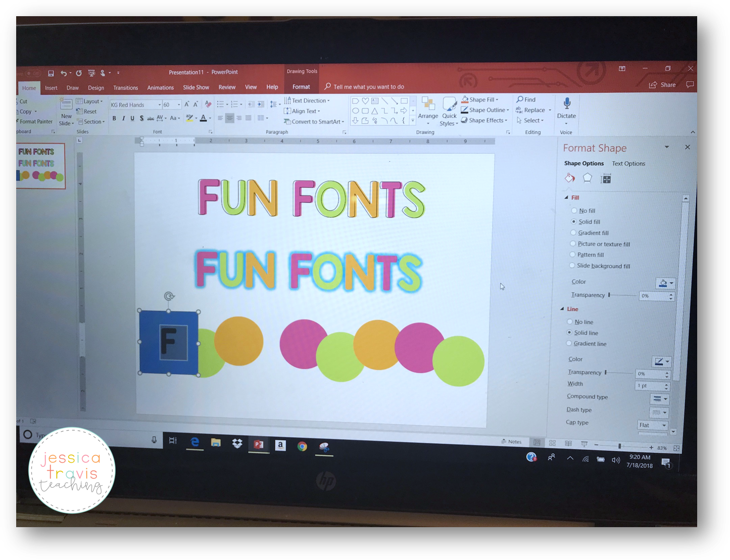
Task: Select Fill & Line paint bucket icon
Action: (x=570, y=178)
